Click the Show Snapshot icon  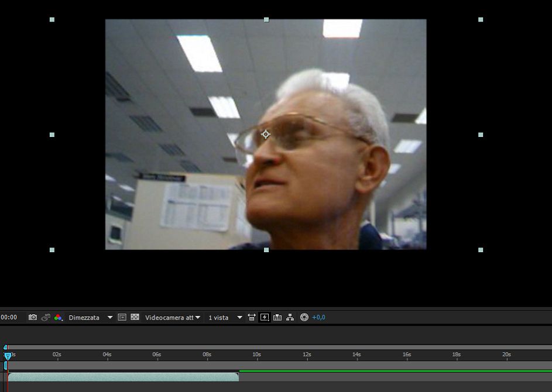point(46,317)
